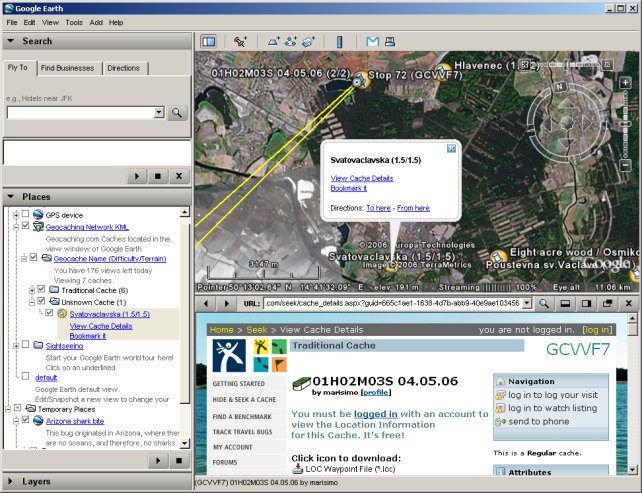Open the Fly To search history dropdown

click(x=159, y=112)
